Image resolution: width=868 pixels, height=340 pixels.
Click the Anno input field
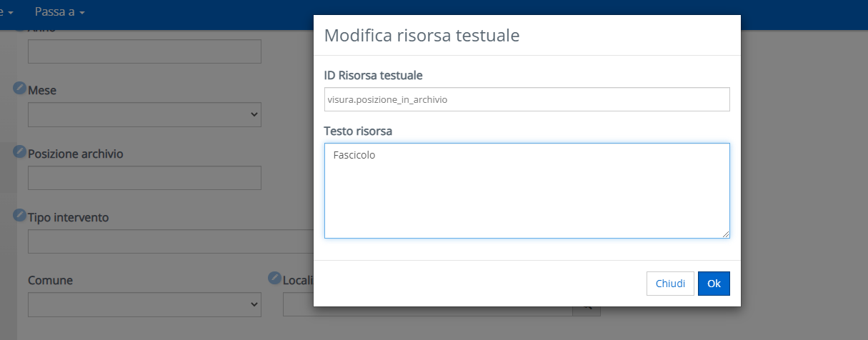pyautogui.click(x=144, y=51)
